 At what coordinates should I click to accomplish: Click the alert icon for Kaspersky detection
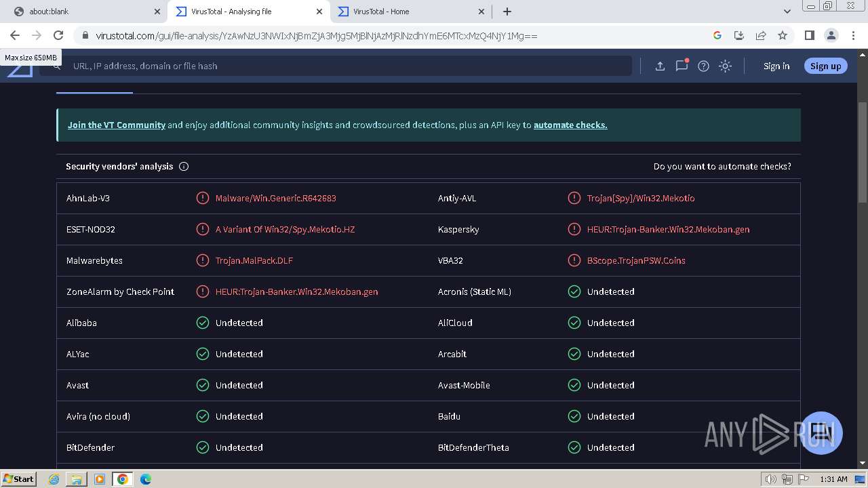(x=574, y=229)
